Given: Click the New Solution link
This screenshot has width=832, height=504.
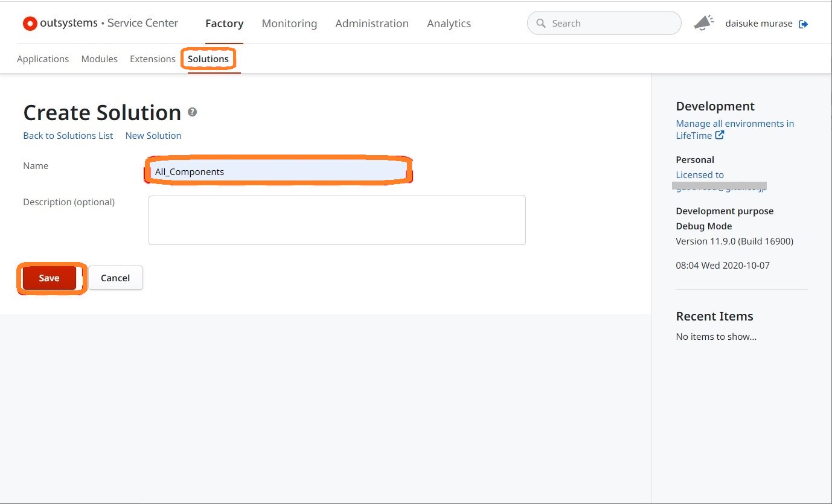Looking at the screenshot, I should [153, 136].
